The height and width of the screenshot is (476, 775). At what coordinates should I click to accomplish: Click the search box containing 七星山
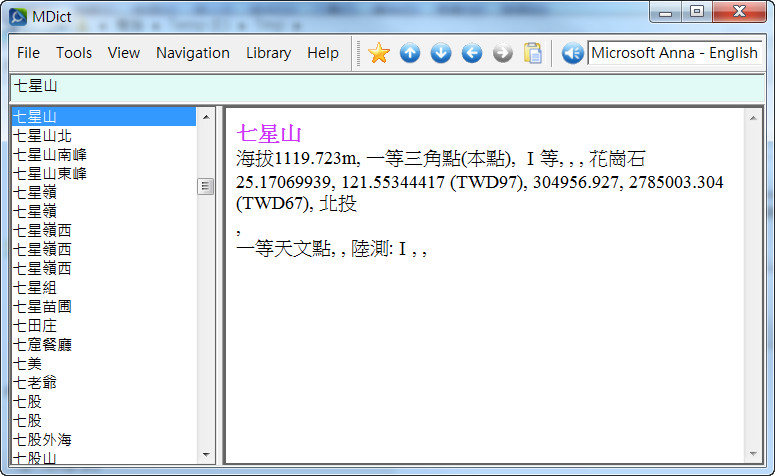387,87
